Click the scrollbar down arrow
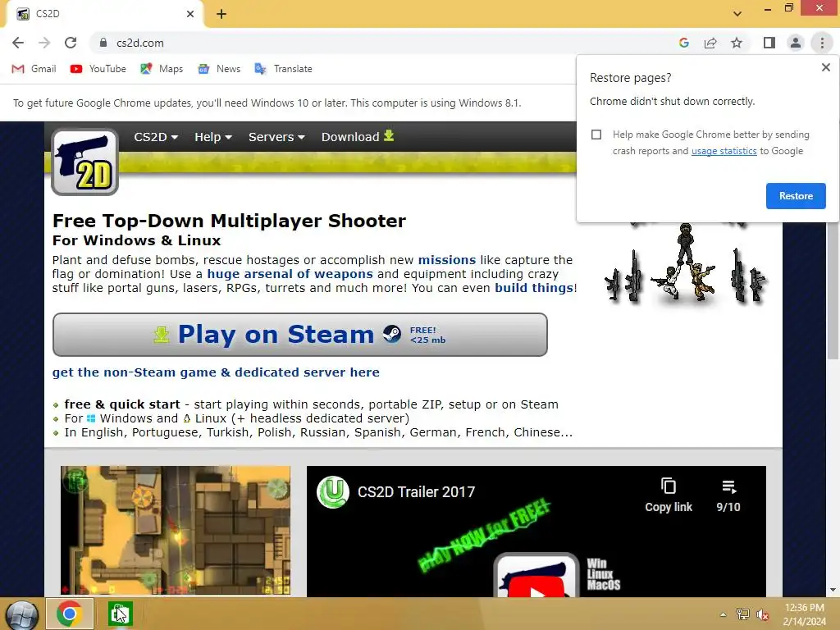This screenshot has width=840, height=630. pyautogui.click(x=832, y=591)
